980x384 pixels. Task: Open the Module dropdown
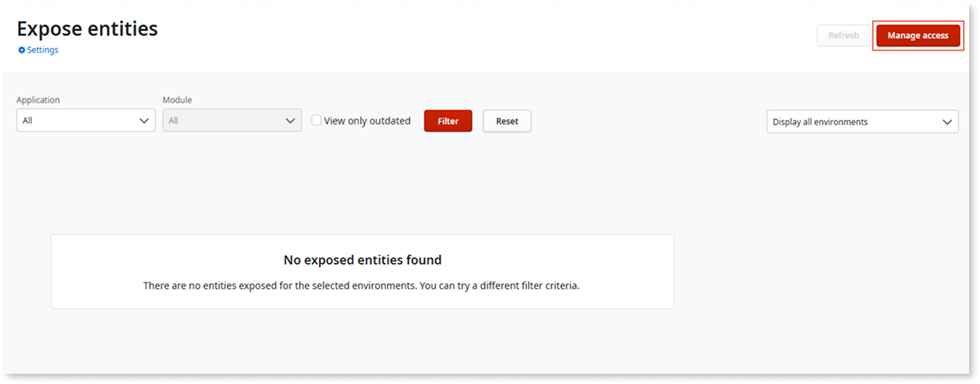232,121
